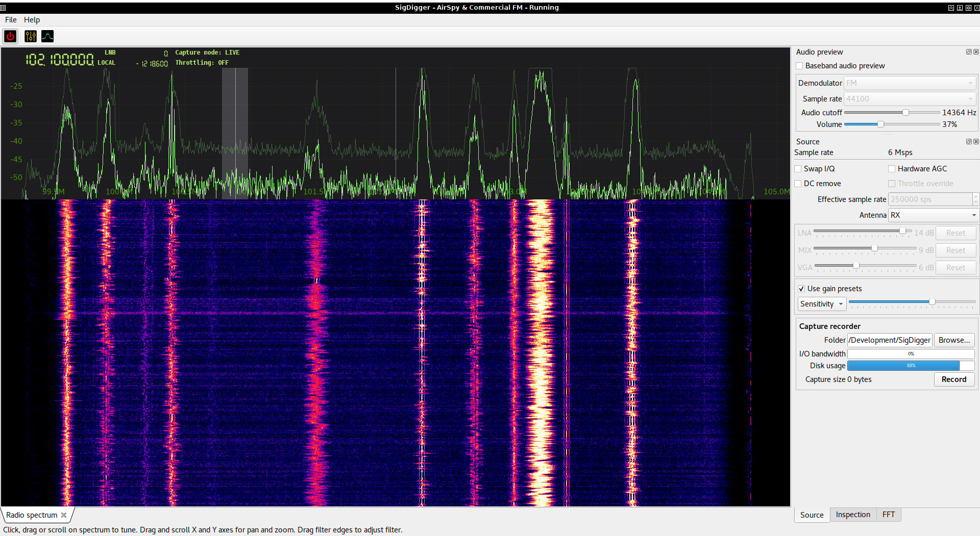
Task: Click the I/O bandwidth progress bar
Action: pos(911,354)
